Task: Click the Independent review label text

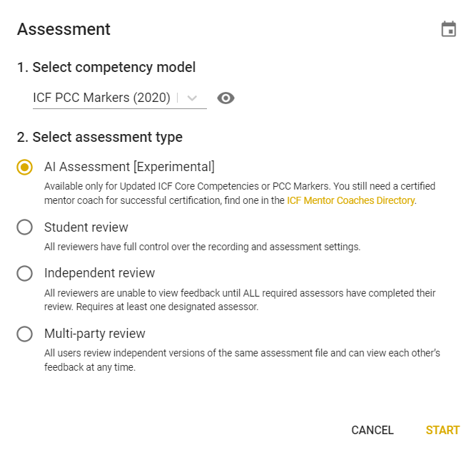Action: point(99,273)
